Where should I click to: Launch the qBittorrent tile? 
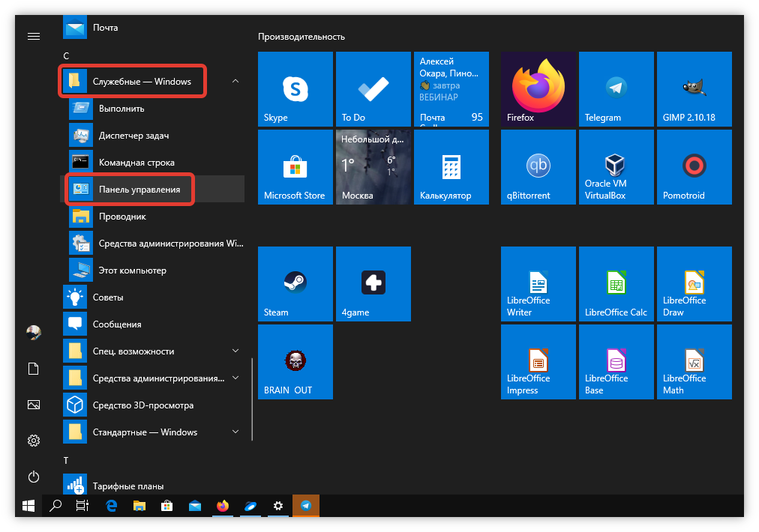(538, 167)
